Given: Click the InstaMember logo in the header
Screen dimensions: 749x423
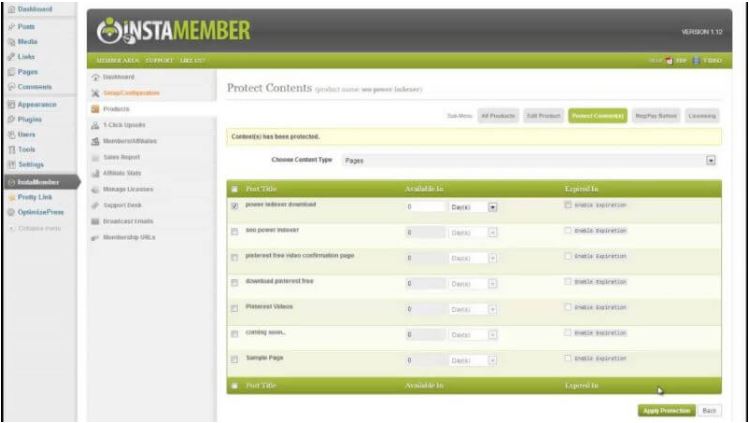Looking at the screenshot, I should tap(173, 31).
